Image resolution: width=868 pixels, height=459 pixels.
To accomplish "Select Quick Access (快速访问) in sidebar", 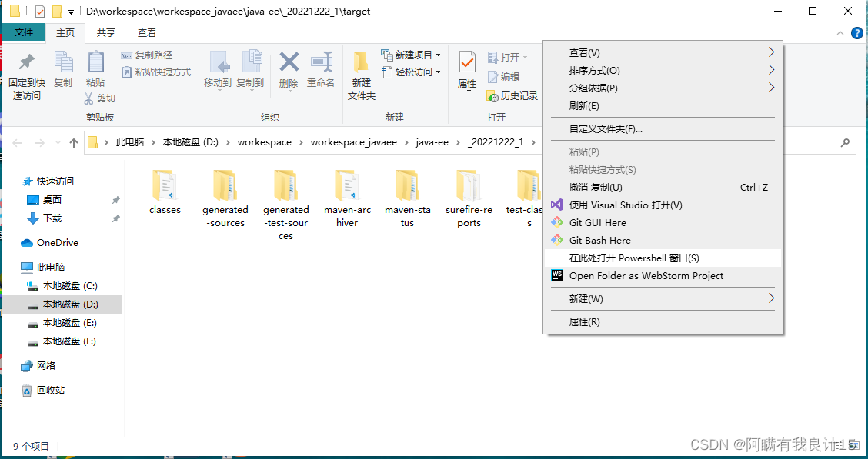I will coord(55,181).
